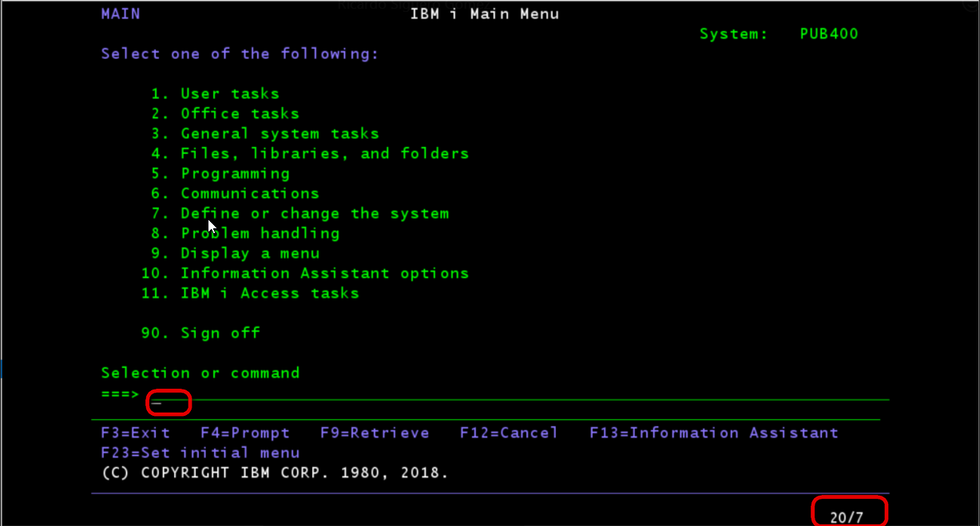Select Define or change the system
Image resolution: width=980 pixels, height=526 pixels.
click(x=315, y=214)
